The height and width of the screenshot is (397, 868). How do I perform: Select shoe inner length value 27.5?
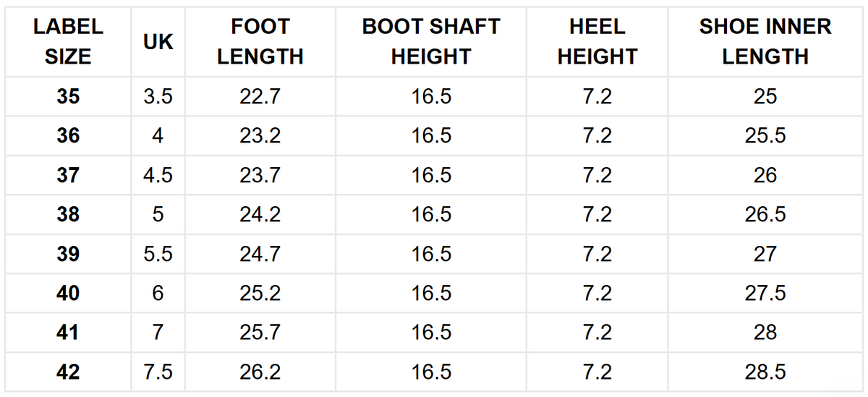tap(765, 294)
